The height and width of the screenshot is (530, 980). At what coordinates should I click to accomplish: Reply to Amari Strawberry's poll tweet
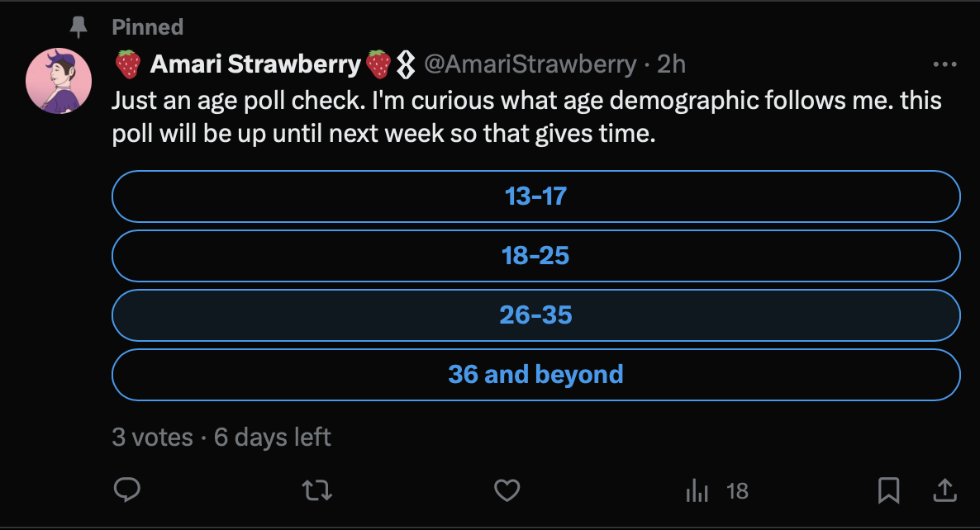pos(127,490)
